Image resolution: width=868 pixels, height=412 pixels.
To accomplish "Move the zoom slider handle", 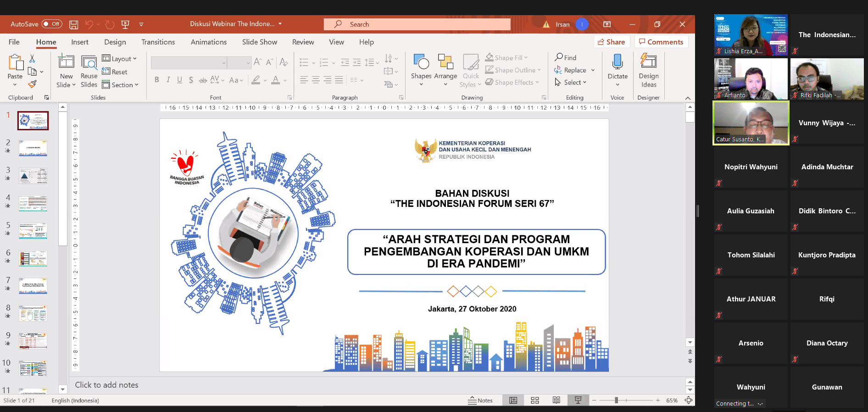I will tap(616, 401).
